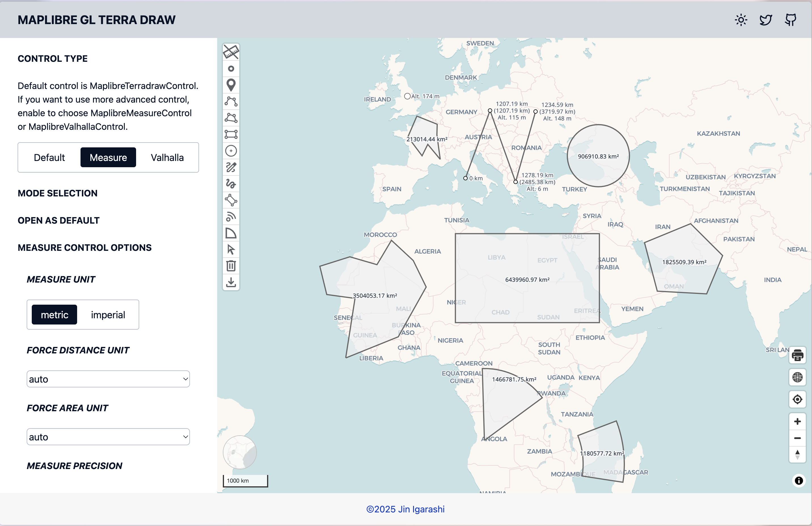812x526 pixels.
Task: Visit the Jin Igarashi copyright link
Action: (x=406, y=509)
